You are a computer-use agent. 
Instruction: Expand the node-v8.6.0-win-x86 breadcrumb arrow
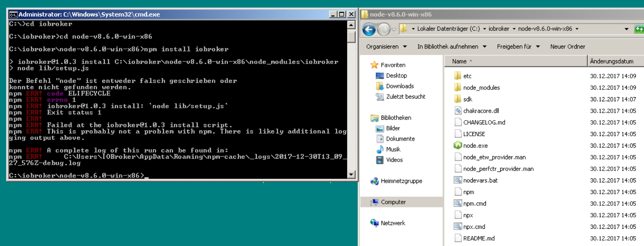tap(577, 29)
